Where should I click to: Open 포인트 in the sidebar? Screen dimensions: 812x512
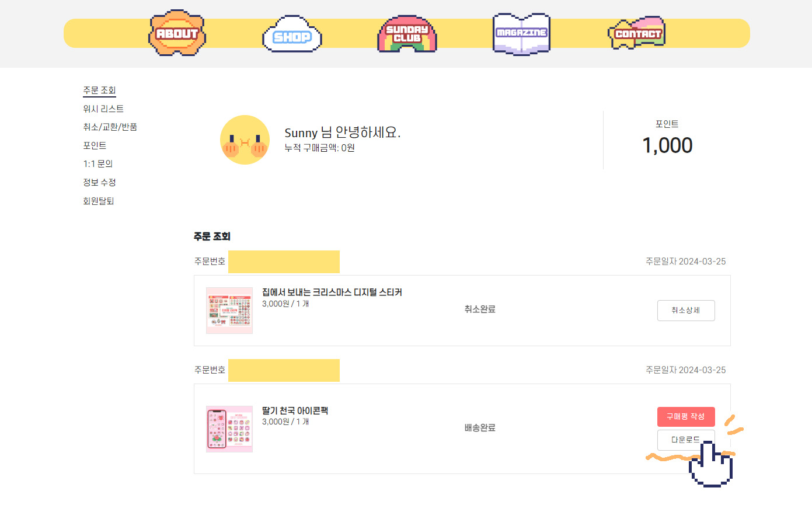[95, 145]
